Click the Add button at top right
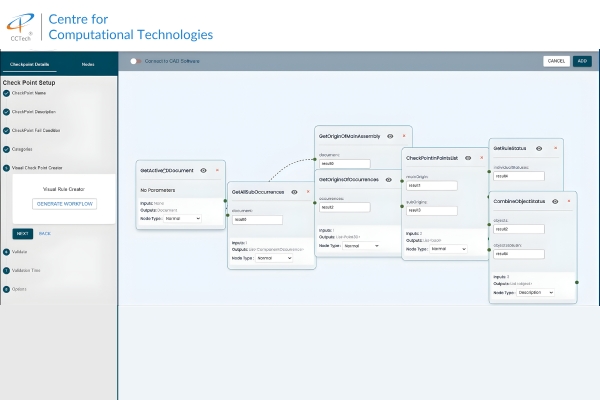Viewport: 600px width, 400px height. (582, 61)
